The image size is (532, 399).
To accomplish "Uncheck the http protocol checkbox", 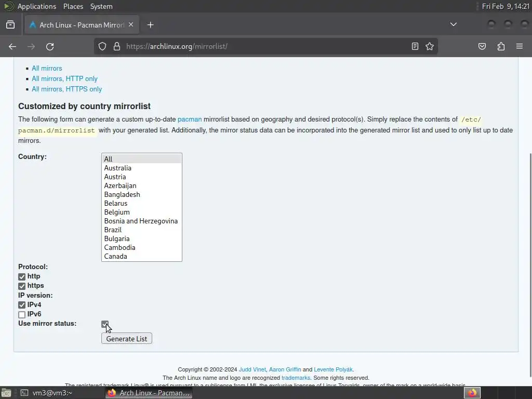I will click(22, 277).
